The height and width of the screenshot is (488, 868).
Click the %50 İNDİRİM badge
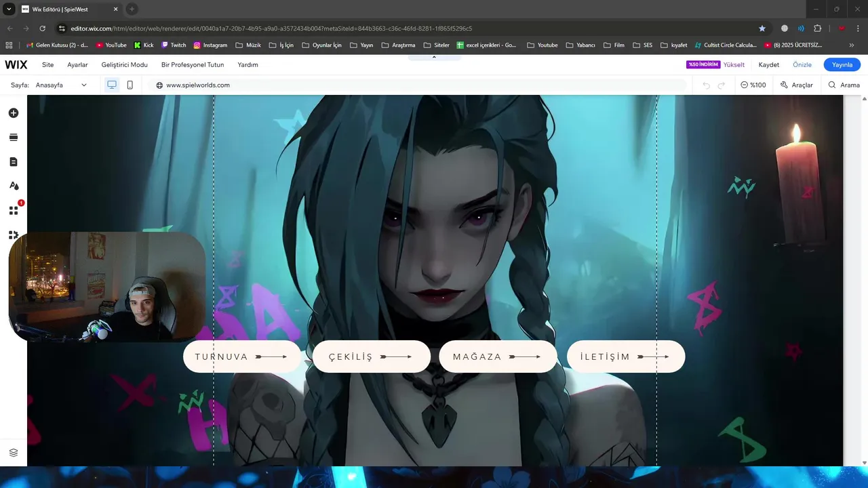pyautogui.click(x=703, y=64)
